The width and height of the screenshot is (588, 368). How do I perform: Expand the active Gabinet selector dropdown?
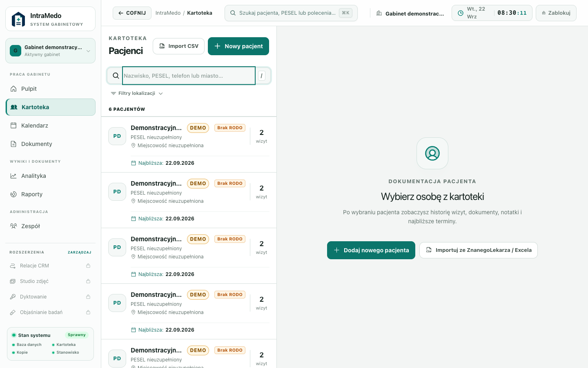(50, 51)
